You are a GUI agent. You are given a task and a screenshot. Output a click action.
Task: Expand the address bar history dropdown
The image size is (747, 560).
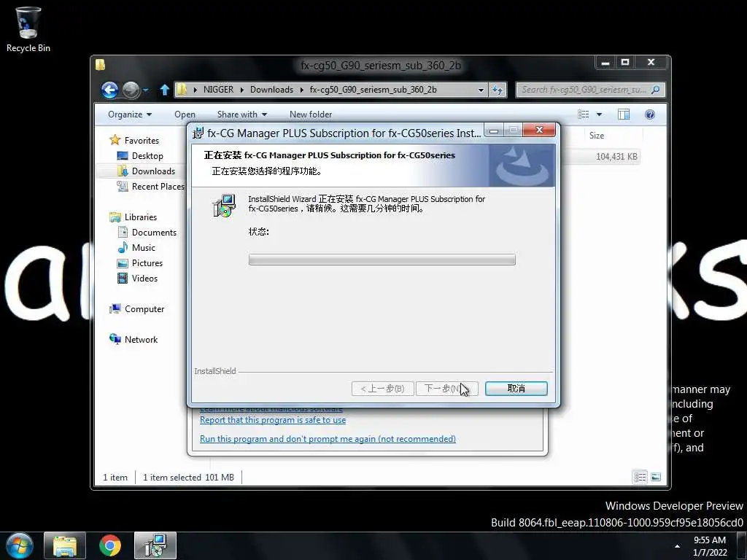[x=481, y=90]
